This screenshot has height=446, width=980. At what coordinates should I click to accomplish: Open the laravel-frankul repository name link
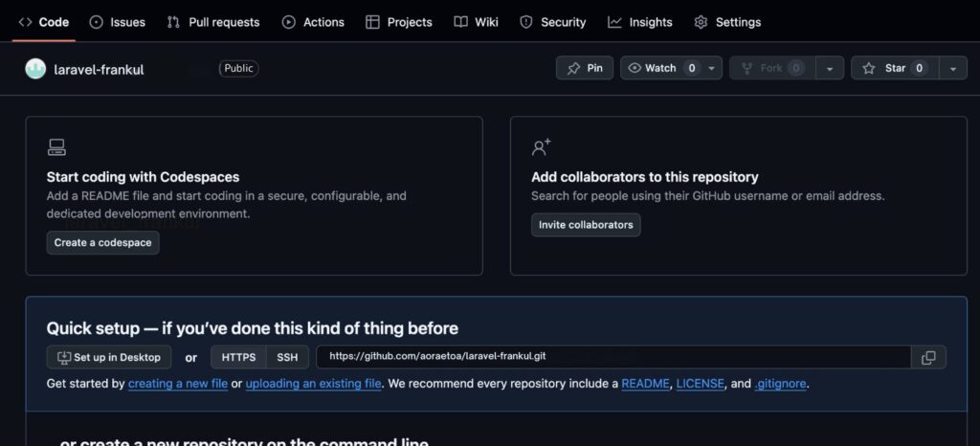(99, 69)
